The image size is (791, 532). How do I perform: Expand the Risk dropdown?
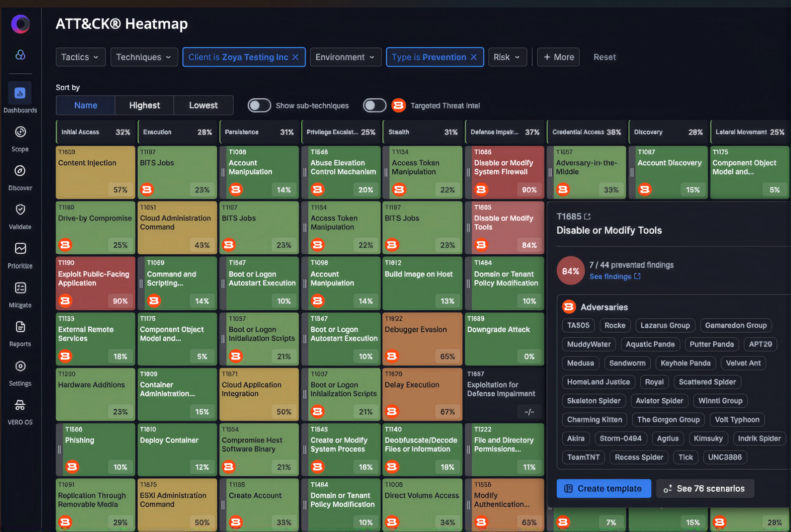pyautogui.click(x=508, y=57)
